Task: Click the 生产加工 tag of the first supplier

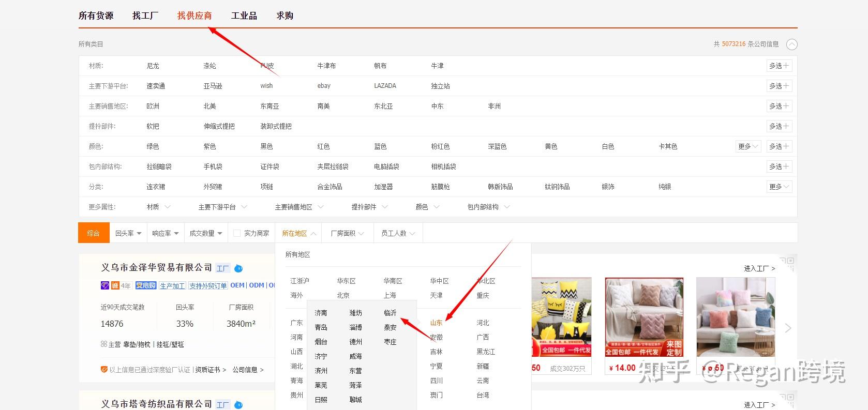Action: 172,285
